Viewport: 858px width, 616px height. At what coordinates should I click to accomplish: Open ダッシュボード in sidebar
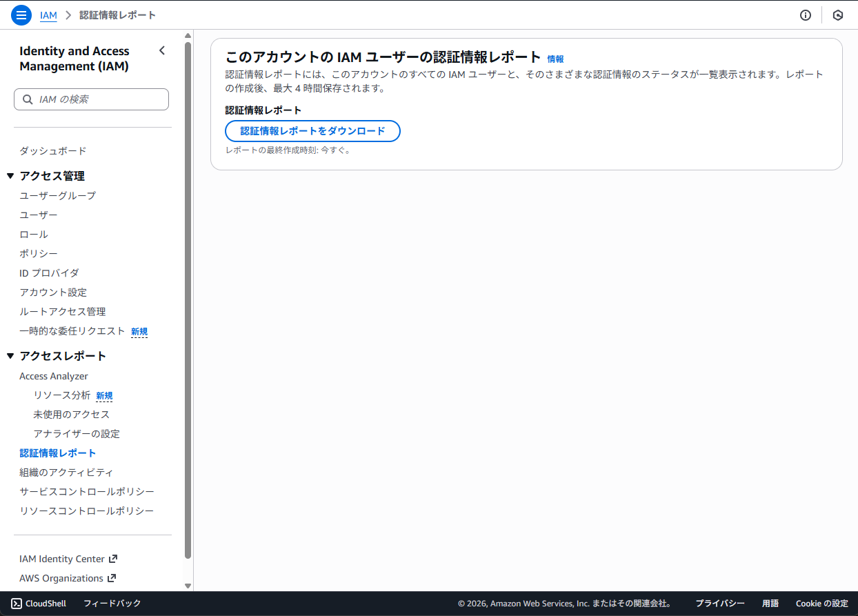(x=53, y=151)
